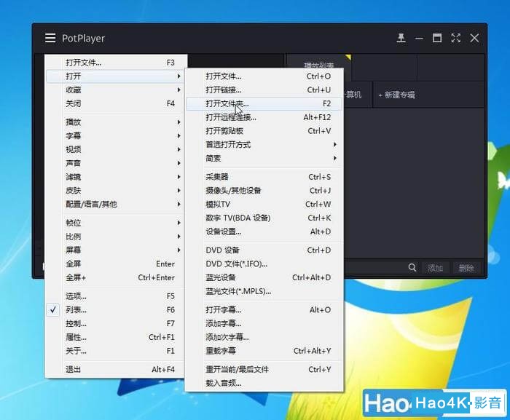
Task: Expand the 字幕 submenu arrow
Action: [x=178, y=136]
